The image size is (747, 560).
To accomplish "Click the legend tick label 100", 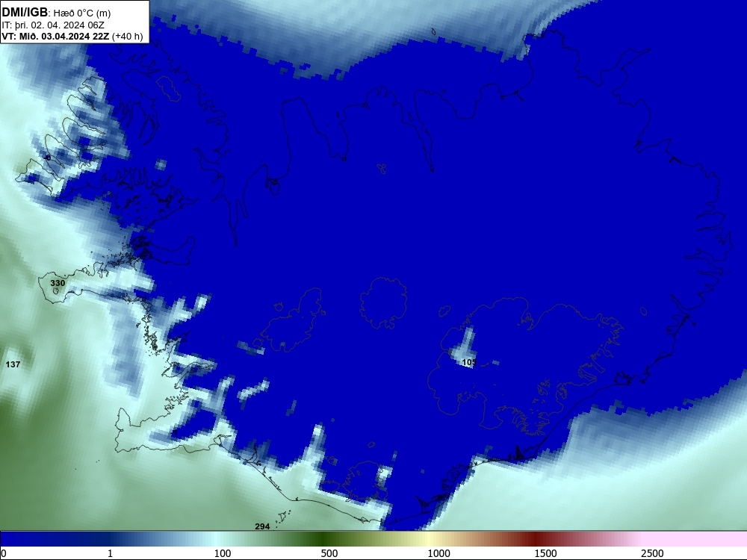I will [223, 553].
